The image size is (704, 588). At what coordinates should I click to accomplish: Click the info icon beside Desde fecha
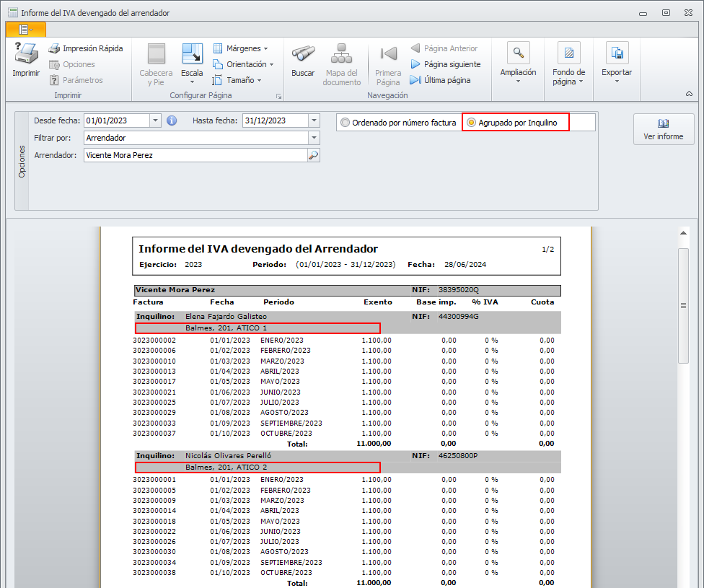pyautogui.click(x=172, y=120)
